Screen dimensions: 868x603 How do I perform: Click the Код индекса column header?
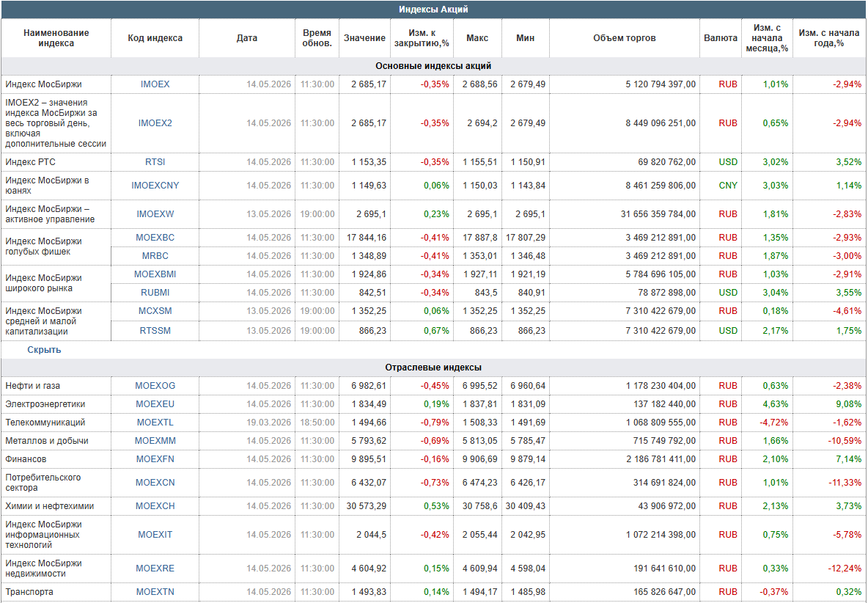[x=155, y=38]
